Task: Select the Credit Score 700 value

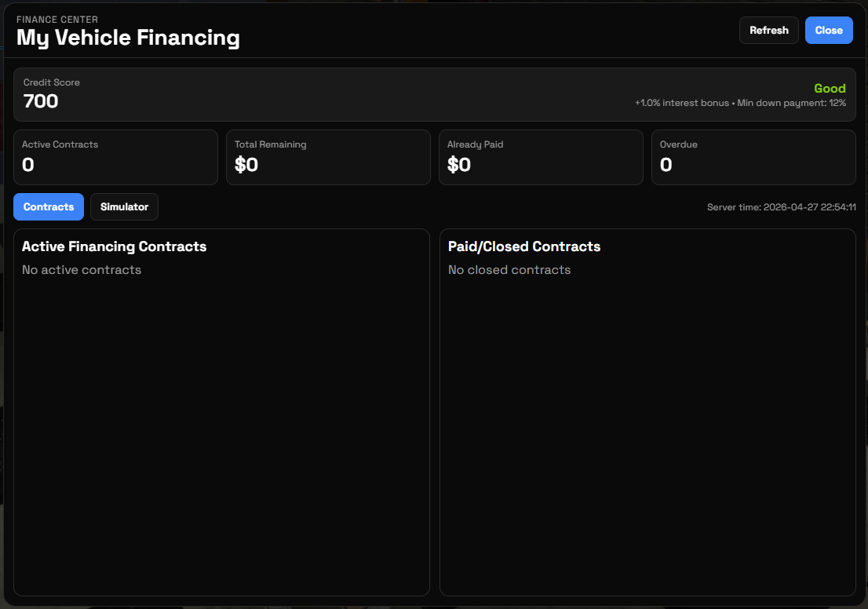Action: [40, 101]
